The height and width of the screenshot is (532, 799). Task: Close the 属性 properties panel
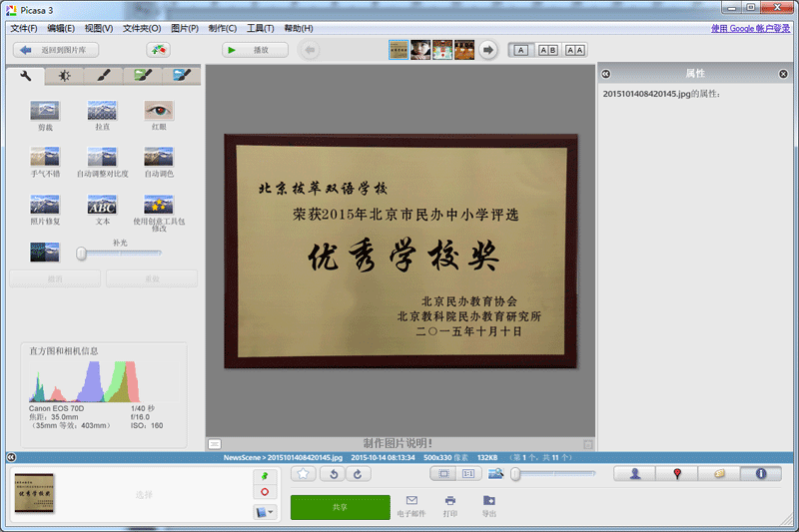(x=783, y=74)
